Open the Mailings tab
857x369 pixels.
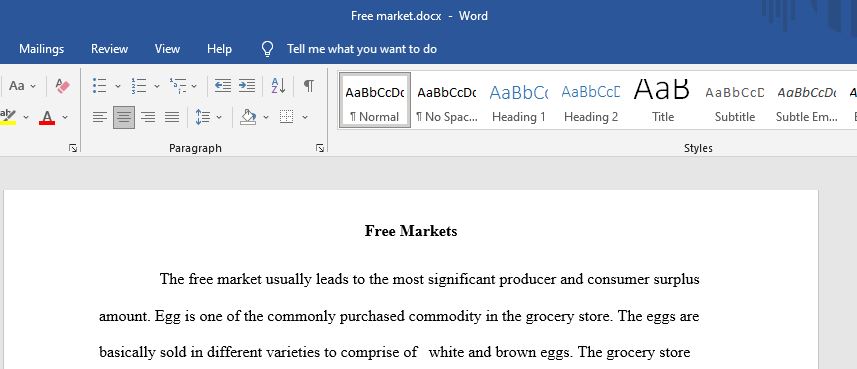42,49
